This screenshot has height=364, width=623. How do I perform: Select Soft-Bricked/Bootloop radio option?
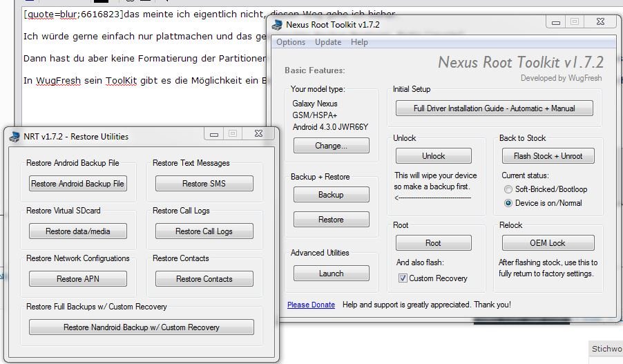(x=508, y=189)
